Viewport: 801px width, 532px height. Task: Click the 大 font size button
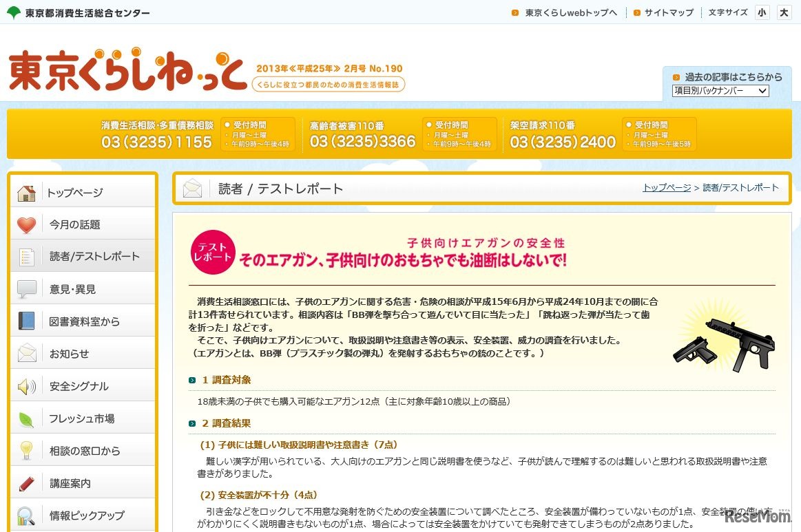click(x=784, y=12)
